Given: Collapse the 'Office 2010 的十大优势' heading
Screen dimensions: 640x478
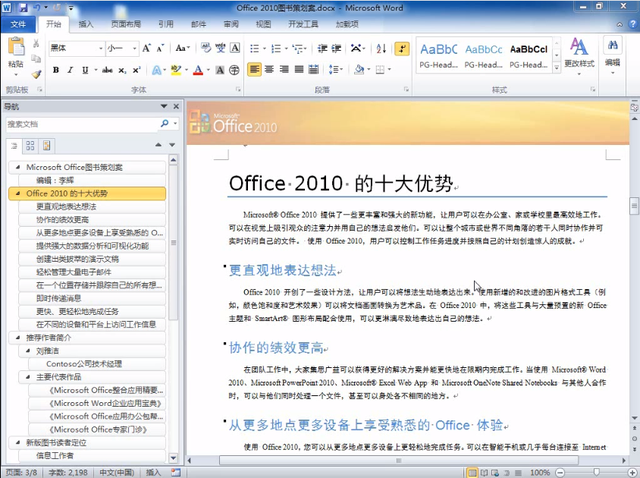Looking at the screenshot, I should [14, 193].
